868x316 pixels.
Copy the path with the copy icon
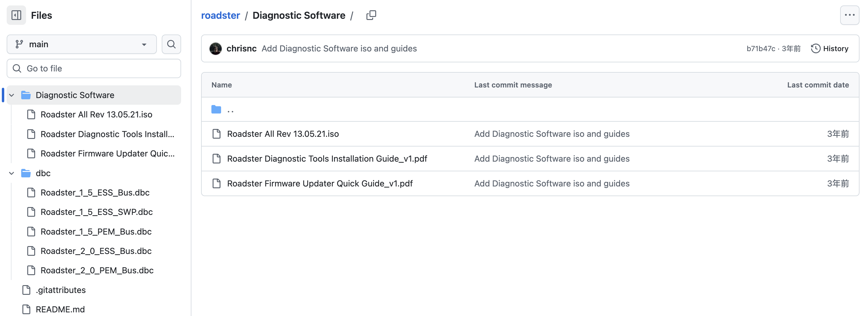[371, 15]
